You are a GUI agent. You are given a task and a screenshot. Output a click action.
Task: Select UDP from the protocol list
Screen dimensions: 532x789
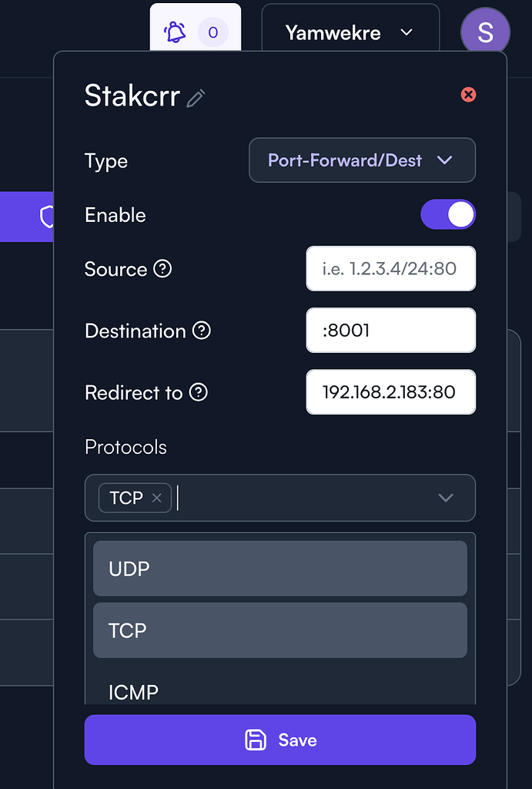(279, 569)
